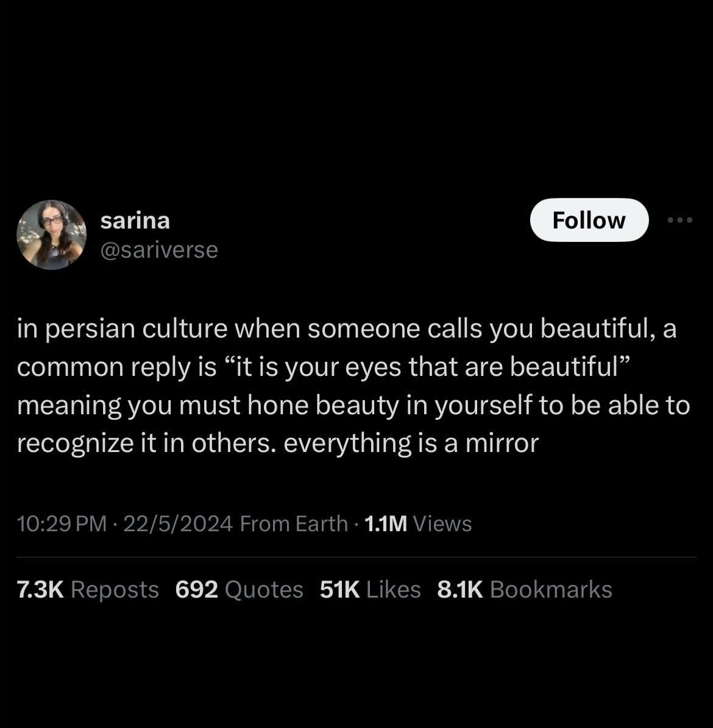Image resolution: width=713 pixels, height=728 pixels.
Task: Click the word Reposts label
Action: (115, 590)
